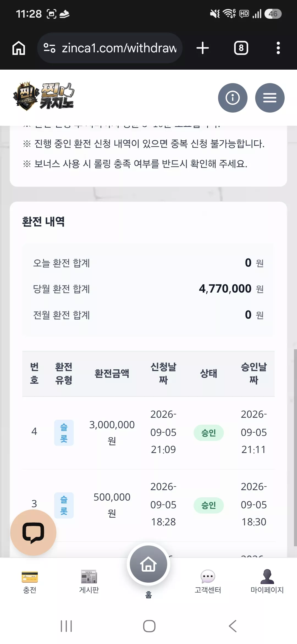Open the round info button in header
The image size is (297, 644).
click(x=233, y=98)
